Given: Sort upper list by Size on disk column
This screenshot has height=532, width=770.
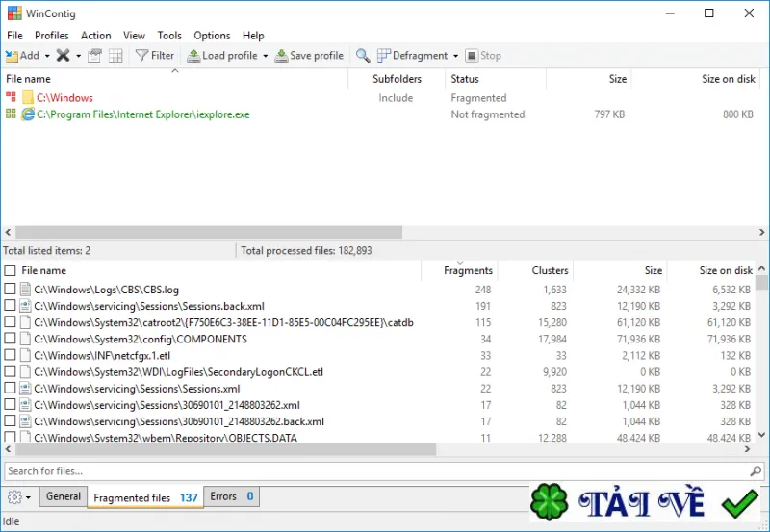Looking at the screenshot, I should point(696,79).
